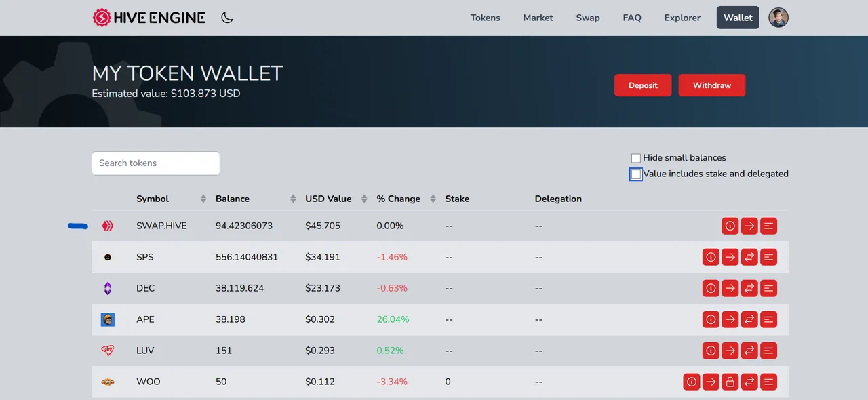Screen dimensions: 868x400
Task: Click the Withdraw button
Action: (712, 85)
